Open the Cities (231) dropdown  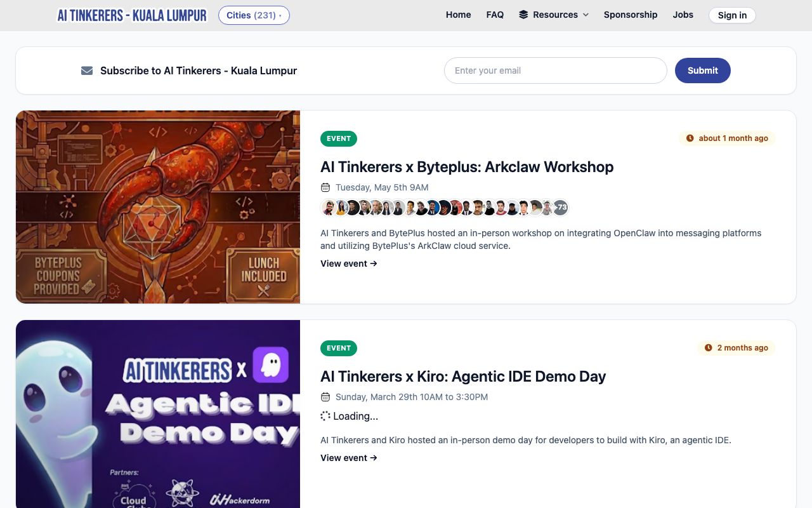(254, 15)
